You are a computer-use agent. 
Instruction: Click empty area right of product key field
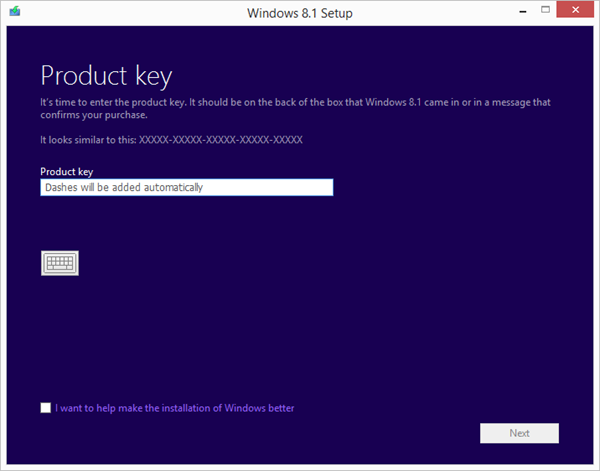pos(450,187)
